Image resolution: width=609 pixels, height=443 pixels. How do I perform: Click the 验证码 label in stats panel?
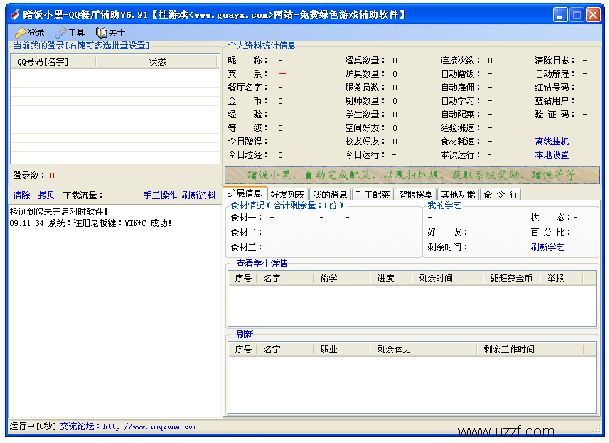coord(555,115)
